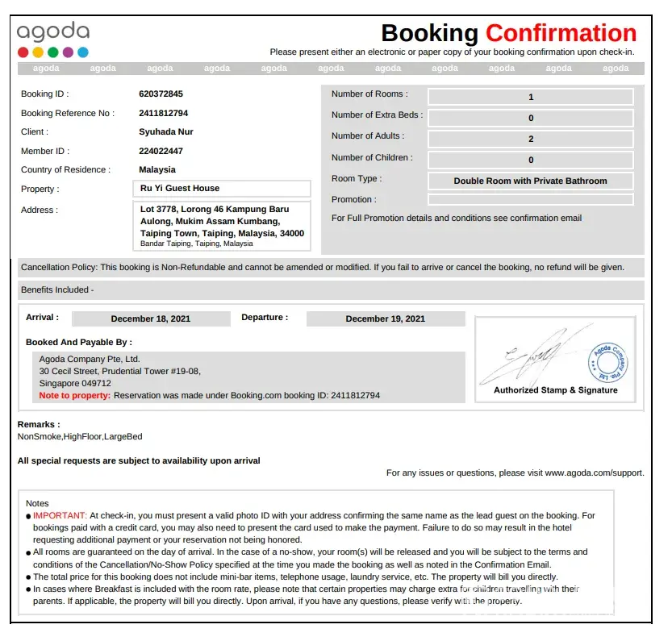This screenshot has width=672, height=637.
Task: Select the Number of Rooms value field
Action: point(530,97)
